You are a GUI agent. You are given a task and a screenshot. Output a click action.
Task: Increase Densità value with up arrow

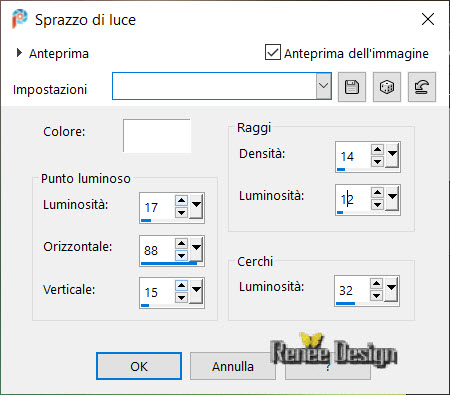coord(377,149)
